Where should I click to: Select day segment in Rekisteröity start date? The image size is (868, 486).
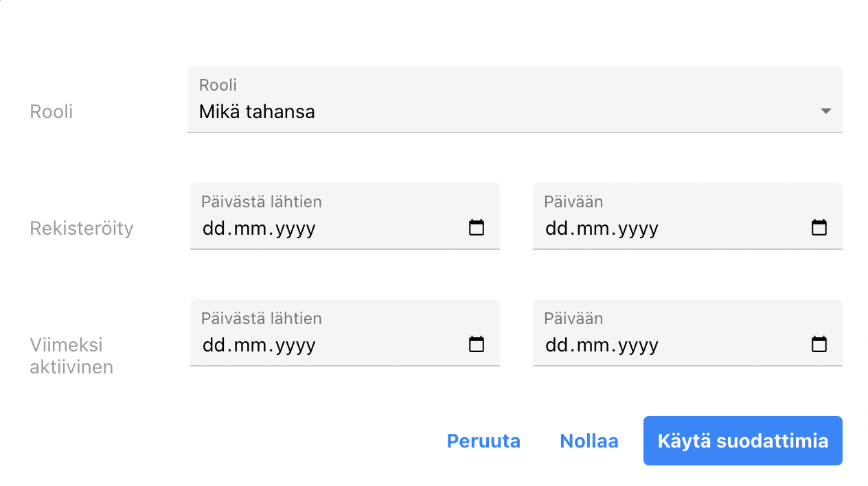(x=214, y=229)
